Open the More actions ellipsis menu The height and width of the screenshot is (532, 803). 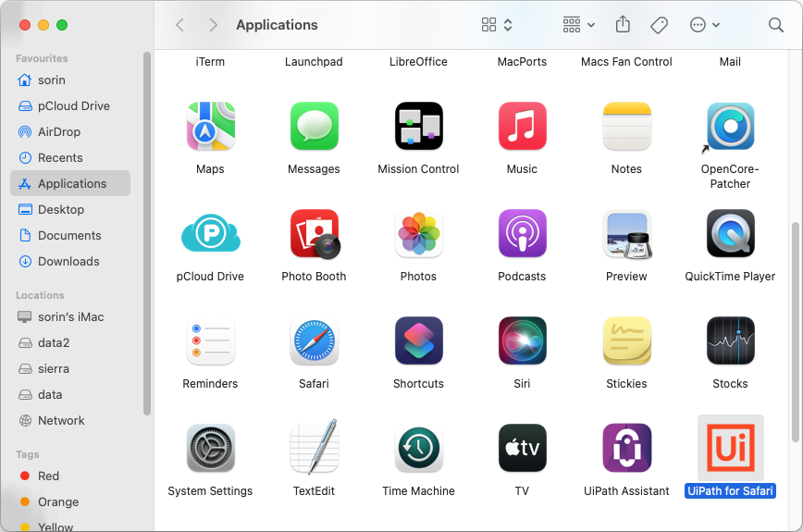pyautogui.click(x=705, y=25)
